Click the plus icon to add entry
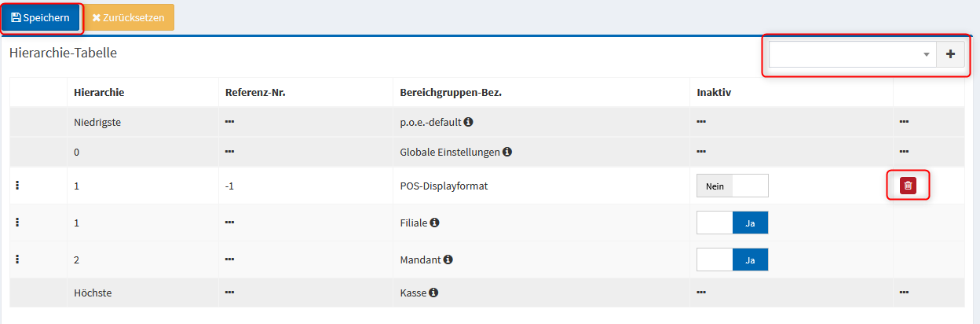This screenshot has height=324, width=980. [950, 54]
